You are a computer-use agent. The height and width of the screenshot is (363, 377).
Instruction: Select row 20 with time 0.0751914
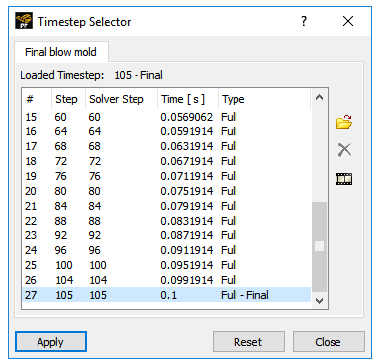tap(166, 191)
